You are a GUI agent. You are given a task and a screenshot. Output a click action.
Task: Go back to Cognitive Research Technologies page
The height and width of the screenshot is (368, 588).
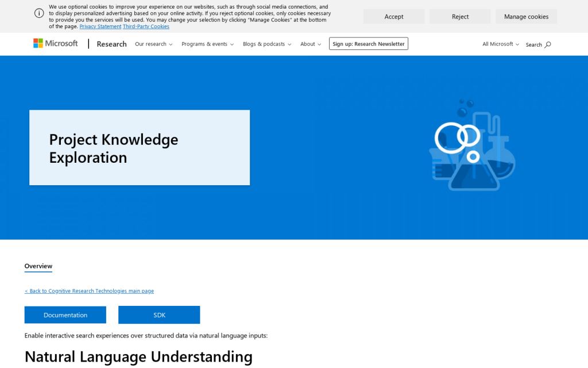click(89, 291)
